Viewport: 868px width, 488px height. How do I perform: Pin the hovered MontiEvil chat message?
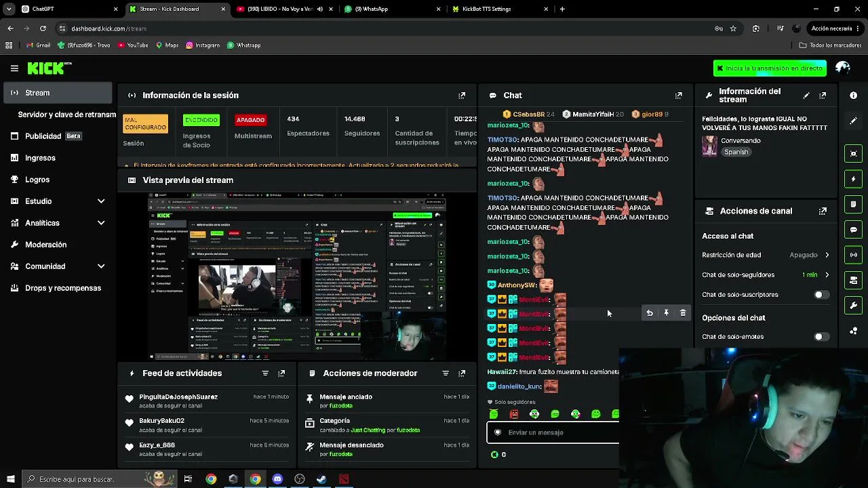[666, 313]
